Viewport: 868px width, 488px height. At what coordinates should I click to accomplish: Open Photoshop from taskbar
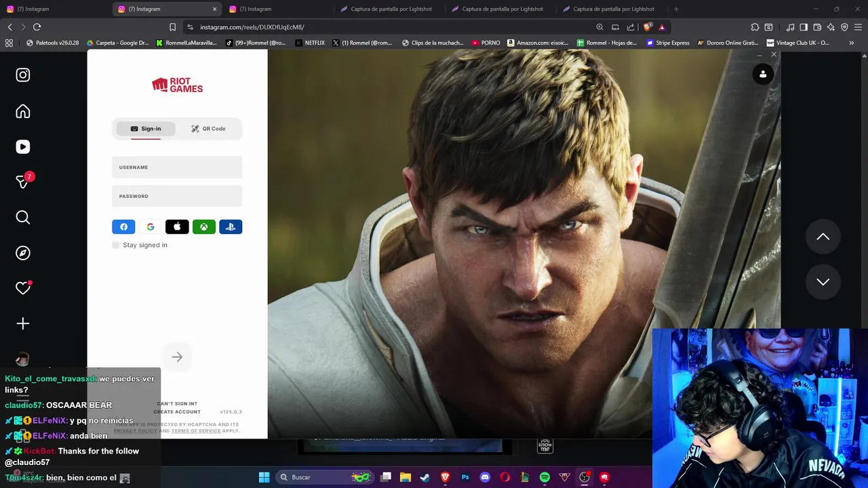click(x=465, y=477)
